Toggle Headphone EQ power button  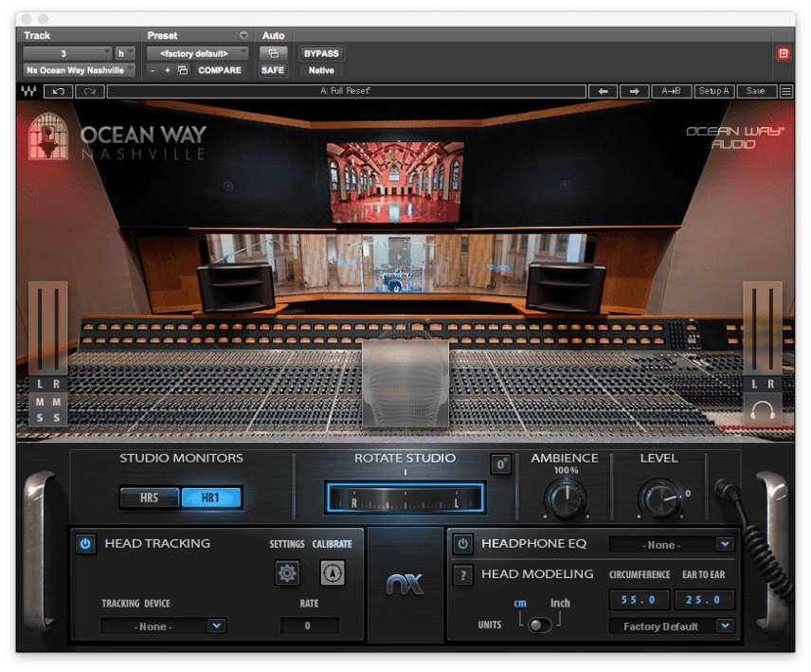click(x=463, y=544)
